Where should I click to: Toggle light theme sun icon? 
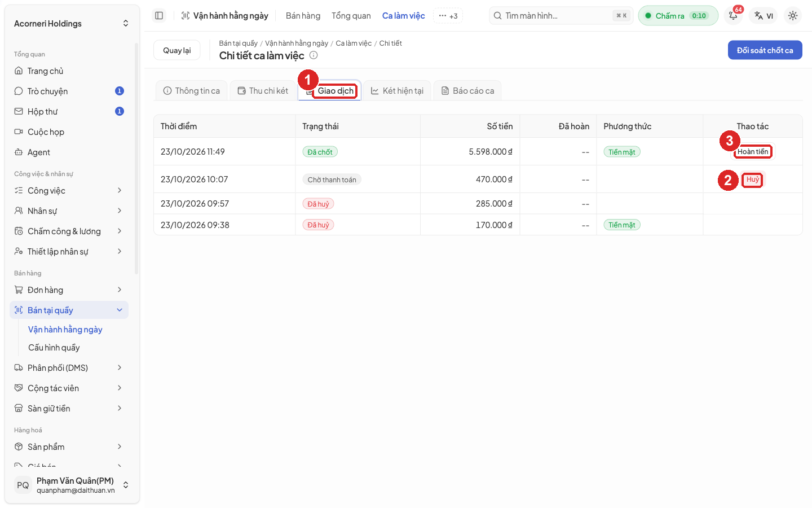pos(793,16)
